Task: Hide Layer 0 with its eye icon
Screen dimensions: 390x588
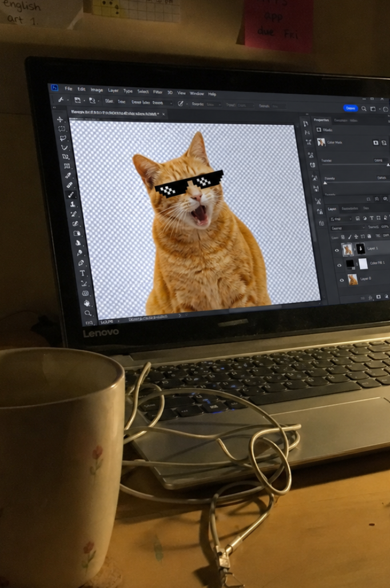Action: coord(341,280)
